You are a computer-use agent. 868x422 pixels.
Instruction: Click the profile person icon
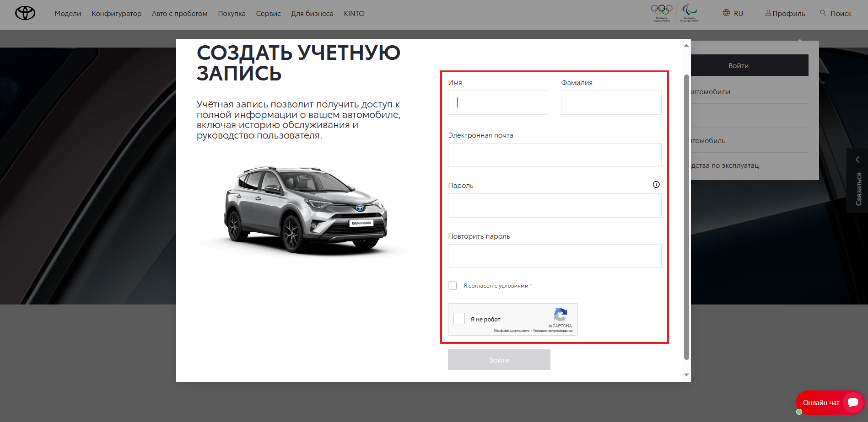[768, 13]
